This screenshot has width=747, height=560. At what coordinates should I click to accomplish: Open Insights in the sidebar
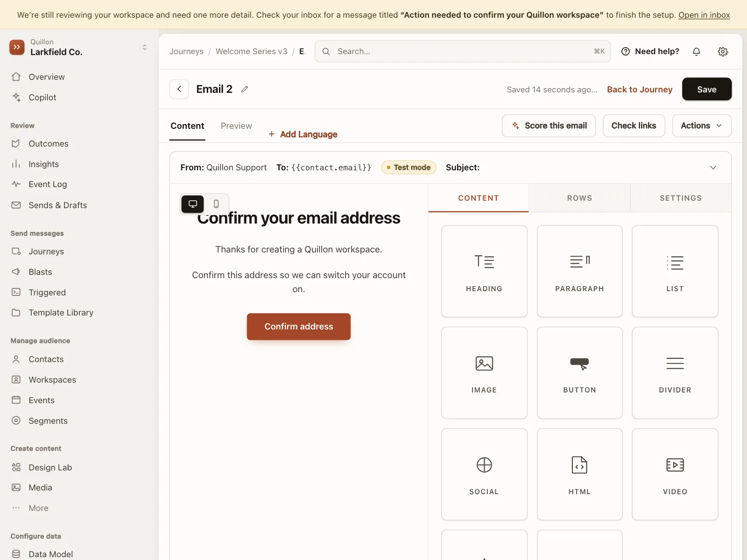coord(43,164)
